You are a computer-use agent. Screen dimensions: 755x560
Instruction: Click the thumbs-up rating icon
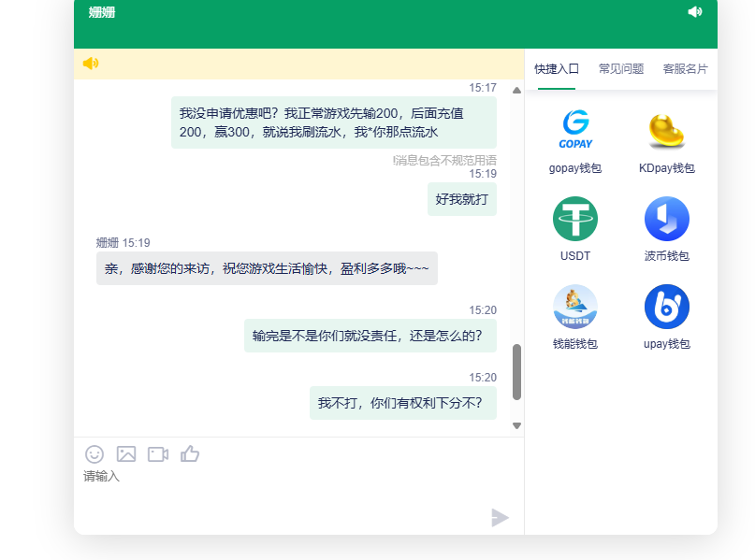click(x=190, y=454)
